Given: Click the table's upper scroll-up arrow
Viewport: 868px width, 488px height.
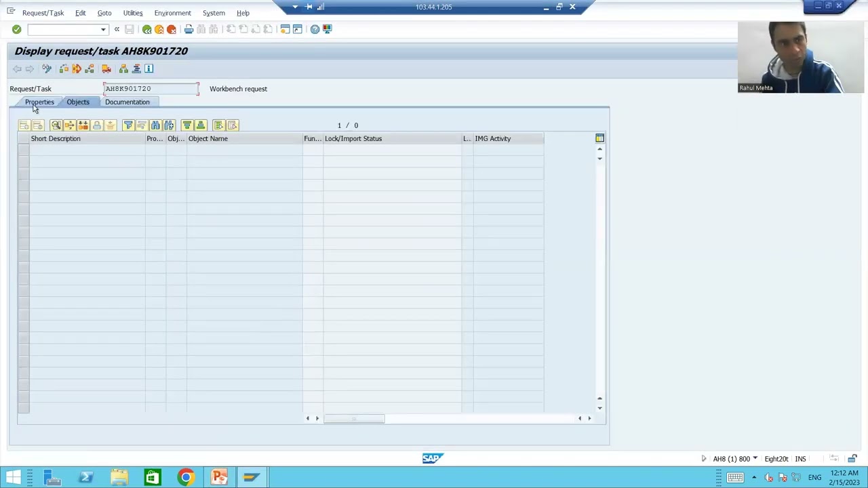Looking at the screenshot, I should [x=599, y=149].
